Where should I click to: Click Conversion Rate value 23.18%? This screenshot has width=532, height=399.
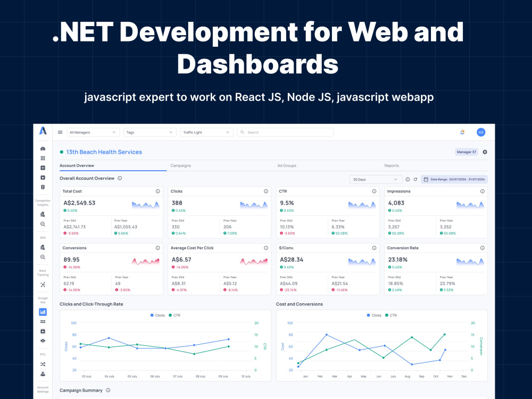pos(398,260)
